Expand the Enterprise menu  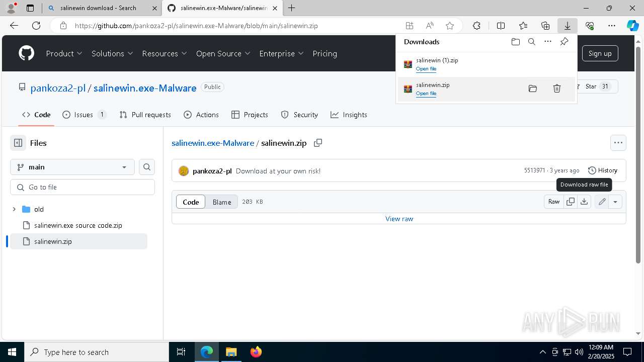pyautogui.click(x=282, y=53)
